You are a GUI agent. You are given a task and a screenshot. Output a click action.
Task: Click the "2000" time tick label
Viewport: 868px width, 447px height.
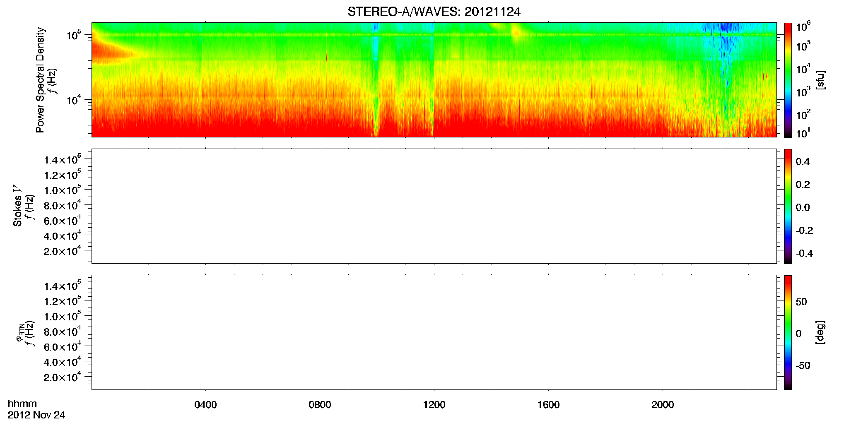tap(663, 405)
